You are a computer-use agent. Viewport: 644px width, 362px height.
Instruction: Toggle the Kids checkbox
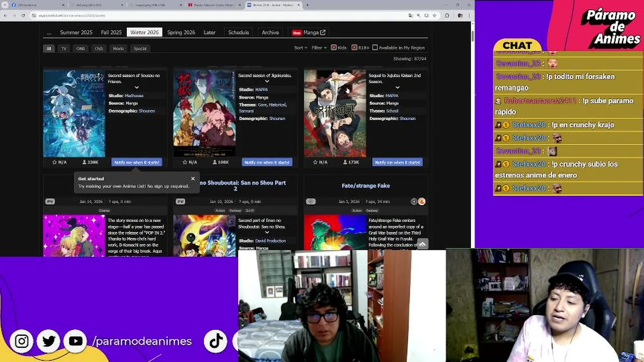pos(334,48)
